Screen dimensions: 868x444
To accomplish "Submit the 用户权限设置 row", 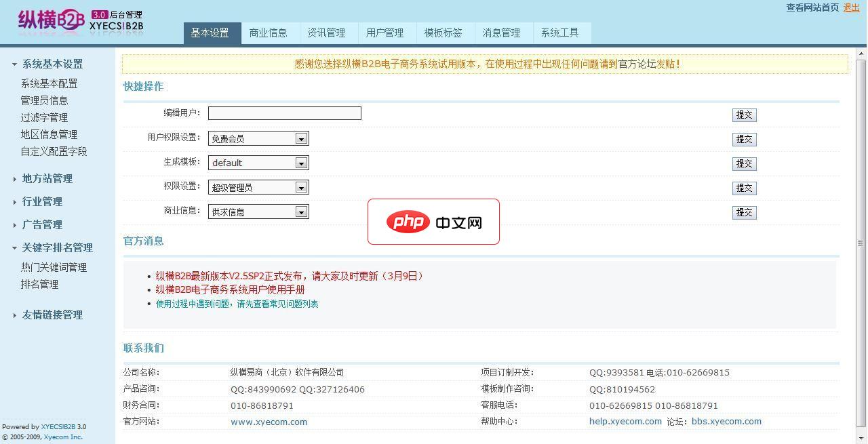I will tap(744, 140).
